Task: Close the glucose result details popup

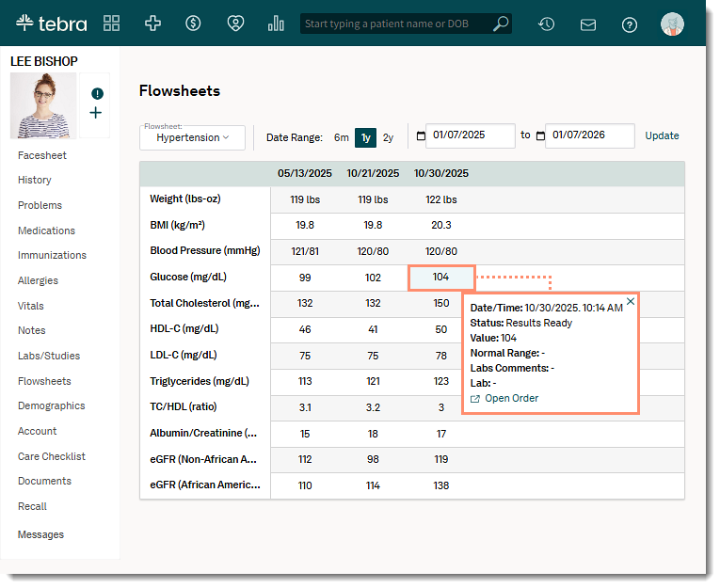Action: 631,301
